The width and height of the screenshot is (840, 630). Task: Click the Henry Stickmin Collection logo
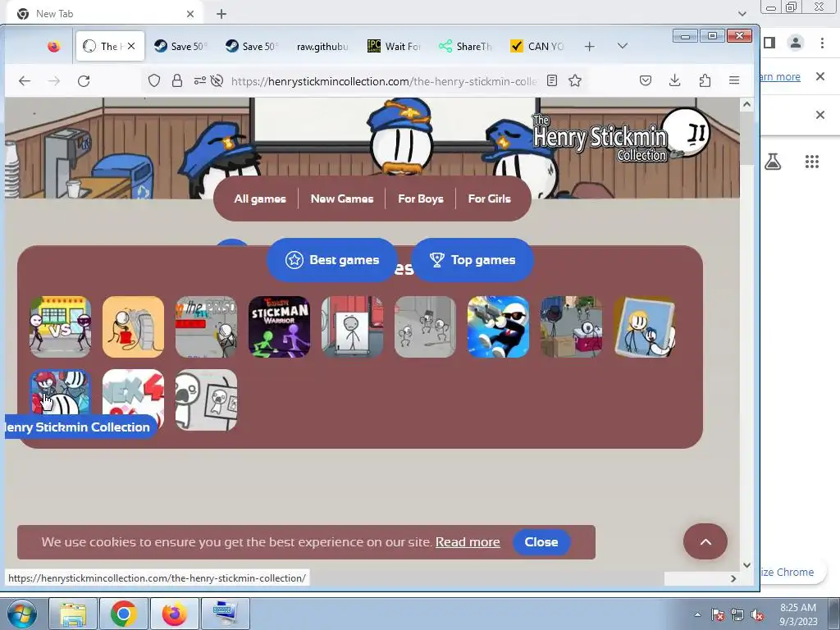[620, 135]
